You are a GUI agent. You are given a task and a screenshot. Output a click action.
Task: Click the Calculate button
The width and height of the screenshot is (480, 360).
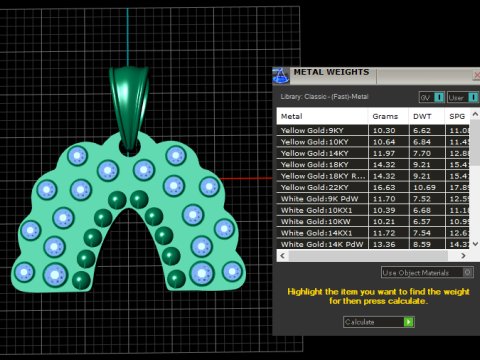(x=379, y=322)
